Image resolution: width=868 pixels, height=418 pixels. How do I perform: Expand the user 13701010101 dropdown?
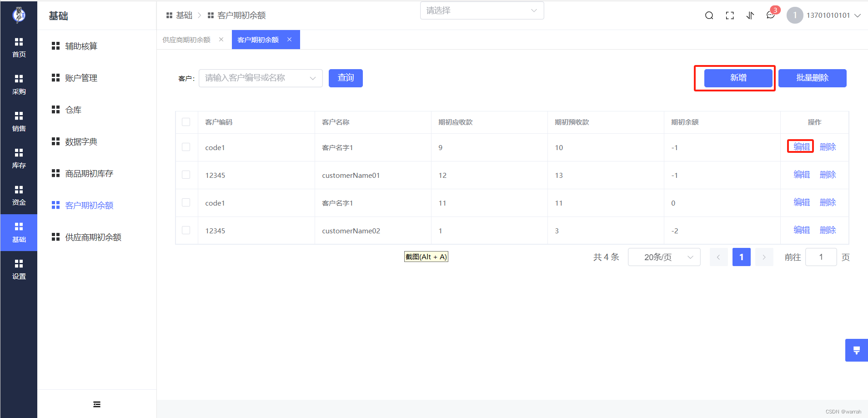[833, 15]
